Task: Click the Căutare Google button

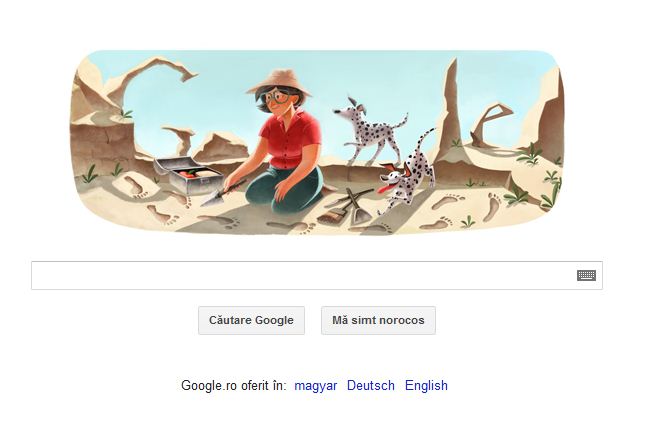Action: (251, 320)
